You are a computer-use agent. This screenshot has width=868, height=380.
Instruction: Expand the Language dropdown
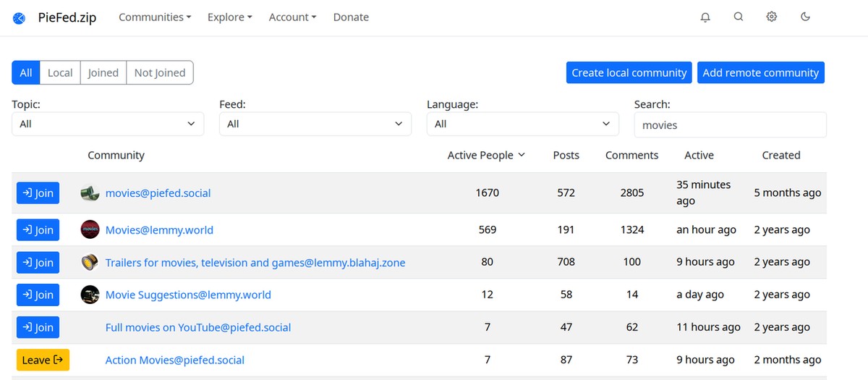tap(522, 124)
